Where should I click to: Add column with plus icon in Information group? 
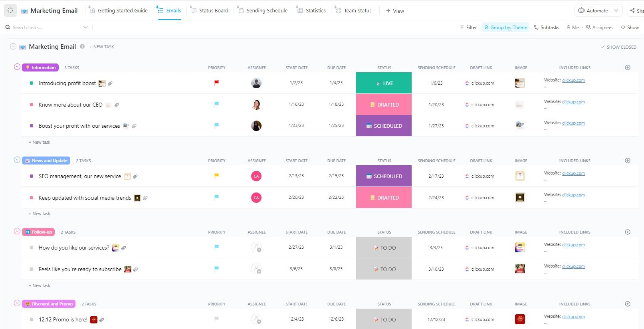(628, 67)
